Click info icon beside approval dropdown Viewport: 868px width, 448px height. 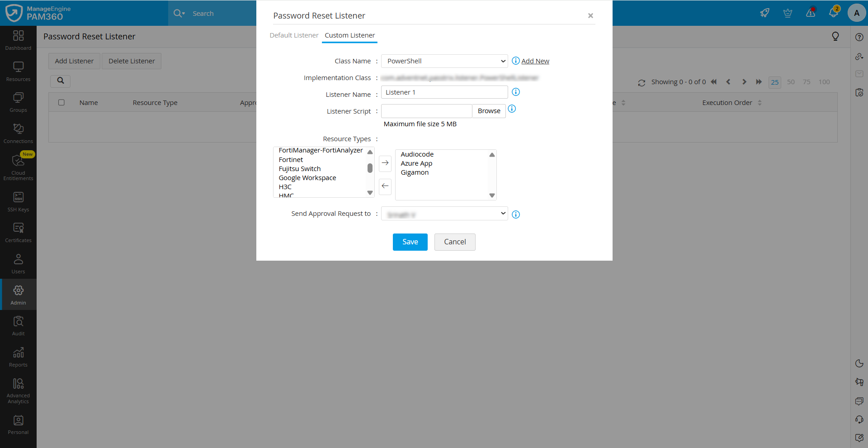(516, 214)
